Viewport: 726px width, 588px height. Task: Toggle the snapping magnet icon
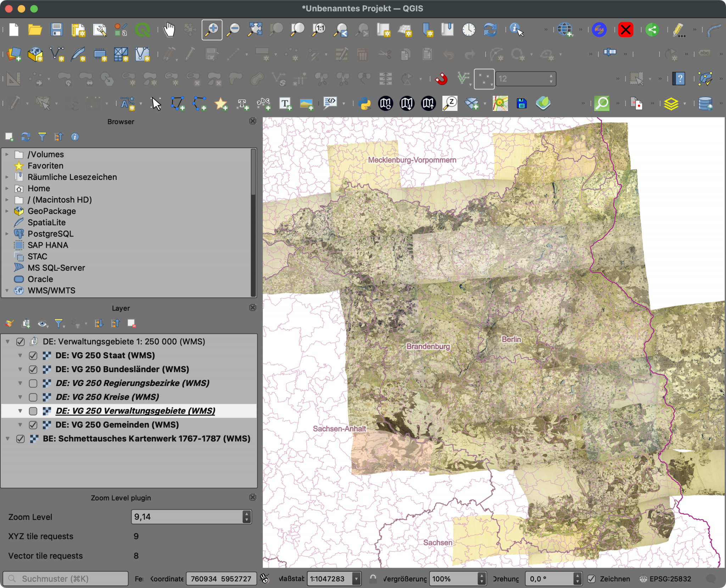[x=441, y=79]
